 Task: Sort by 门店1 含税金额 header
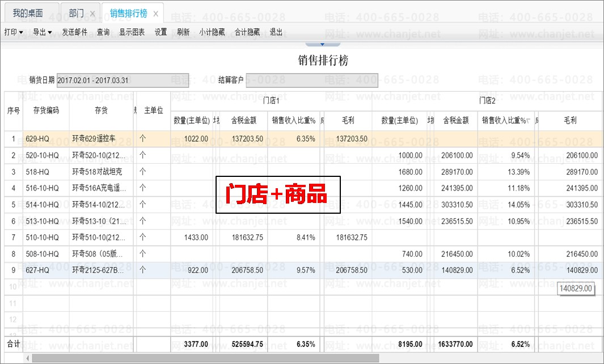pyautogui.click(x=243, y=121)
